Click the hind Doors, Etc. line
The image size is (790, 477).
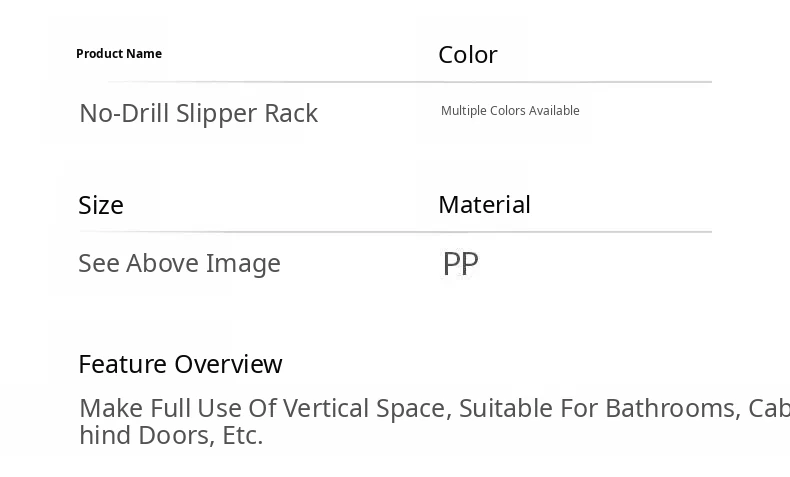click(x=171, y=435)
